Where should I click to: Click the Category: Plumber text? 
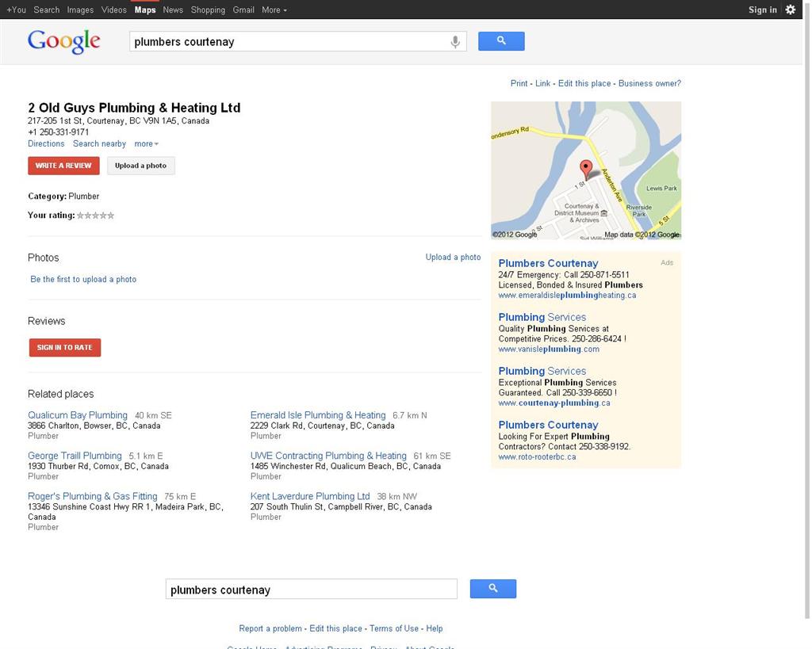63,197
